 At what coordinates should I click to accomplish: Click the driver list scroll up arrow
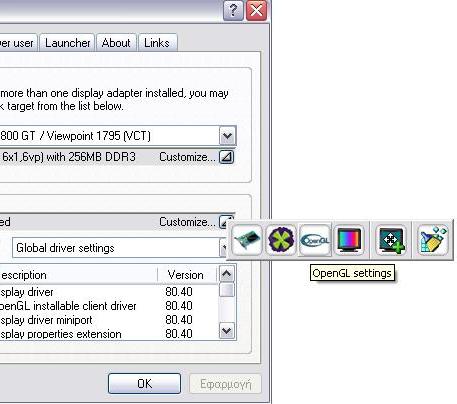tap(227, 274)
